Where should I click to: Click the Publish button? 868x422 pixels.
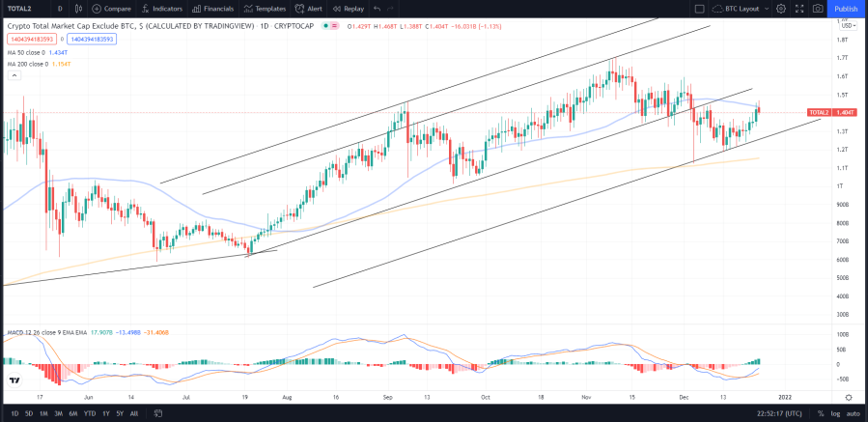click(846, 9)
